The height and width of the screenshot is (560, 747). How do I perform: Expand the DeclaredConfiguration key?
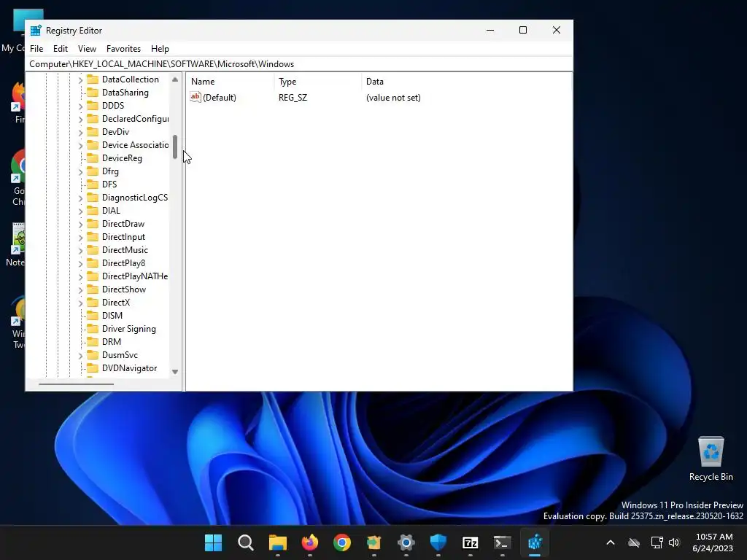(x=80, y=119)
